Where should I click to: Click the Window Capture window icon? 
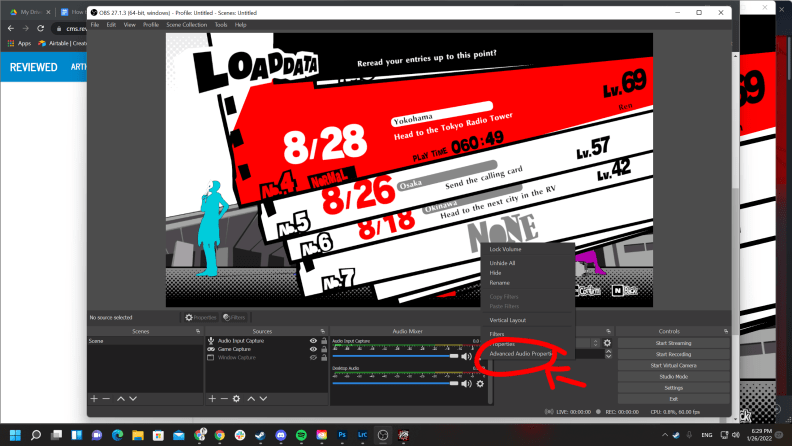[x=211, y=358]
